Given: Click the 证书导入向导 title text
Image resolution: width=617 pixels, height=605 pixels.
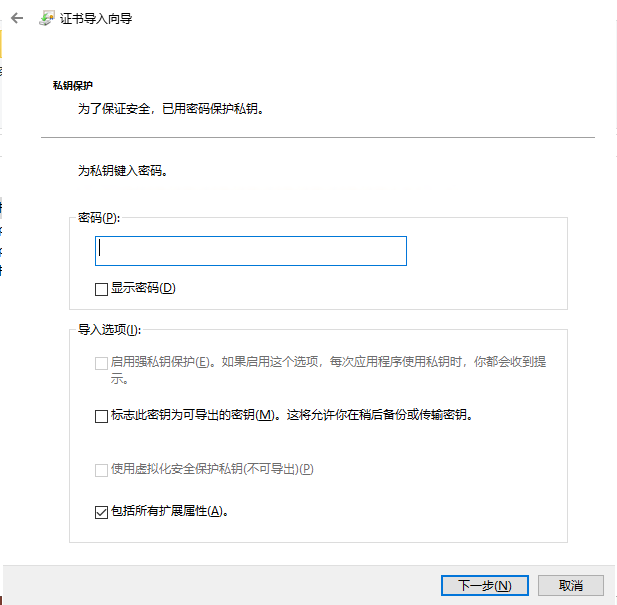Looking at the screenshot, I should click(x=96, y=18).
